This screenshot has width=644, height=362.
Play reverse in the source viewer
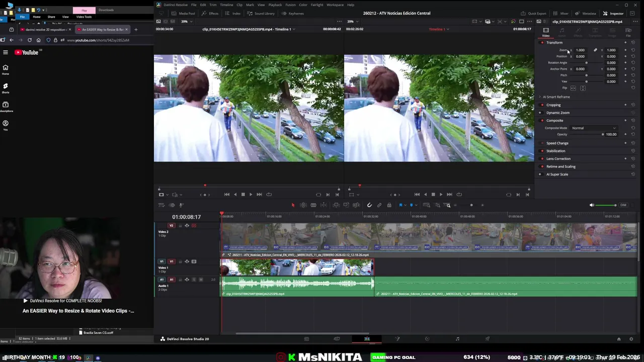click(235, 195)
